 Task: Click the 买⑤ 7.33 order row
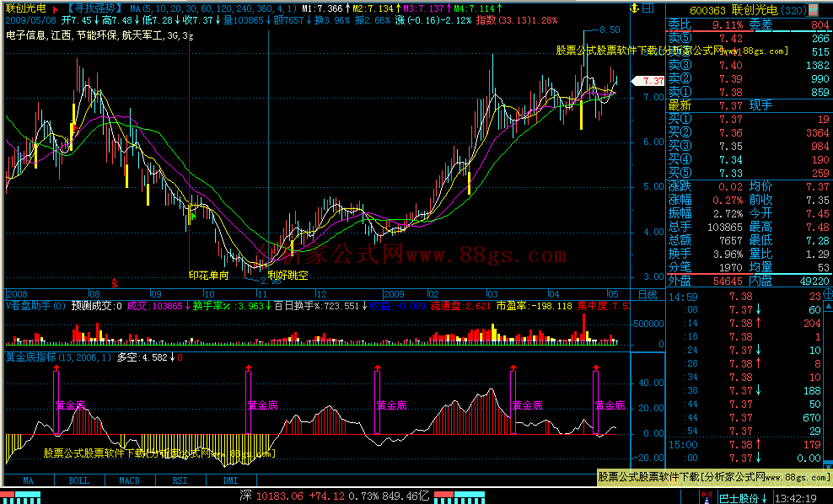tap(749, 173)
